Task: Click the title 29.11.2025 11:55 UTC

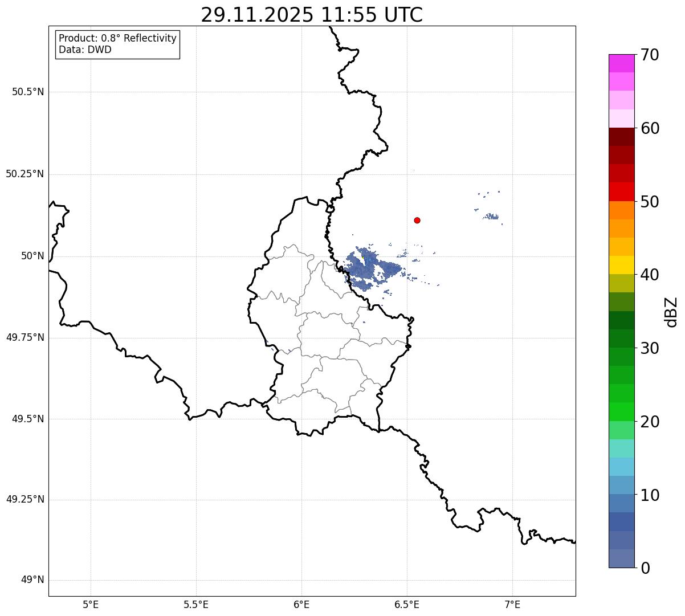Action: (312, 15)
